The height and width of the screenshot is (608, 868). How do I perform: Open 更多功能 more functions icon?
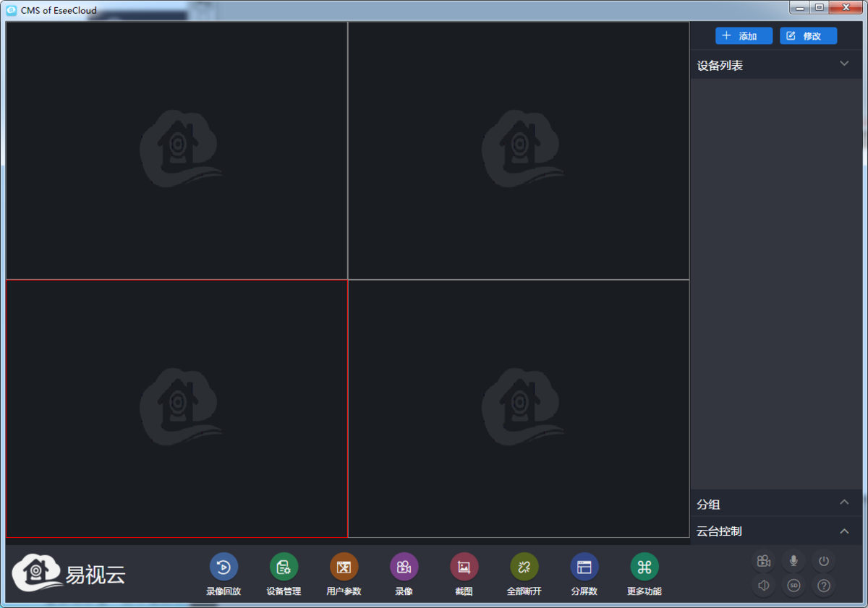pyautogui.click(x=644, y=568)
